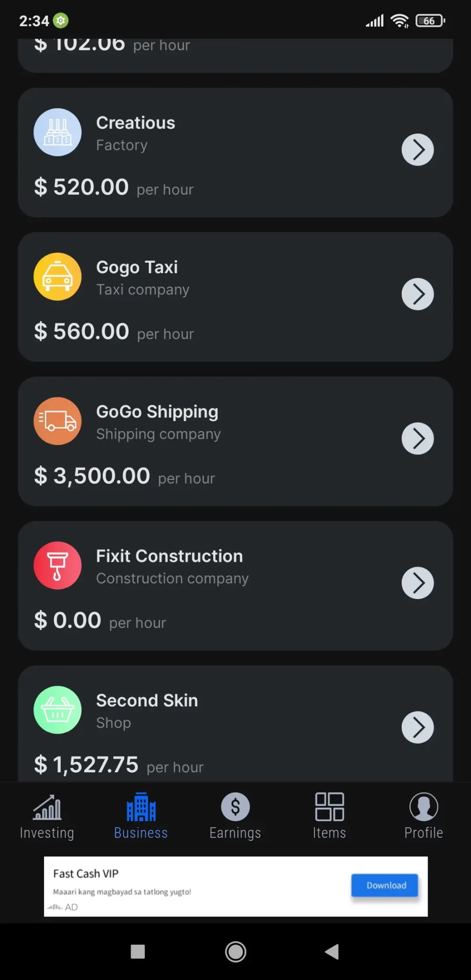Switch to the Earnings tab
The image size is (471, 980).
point(235,816)
